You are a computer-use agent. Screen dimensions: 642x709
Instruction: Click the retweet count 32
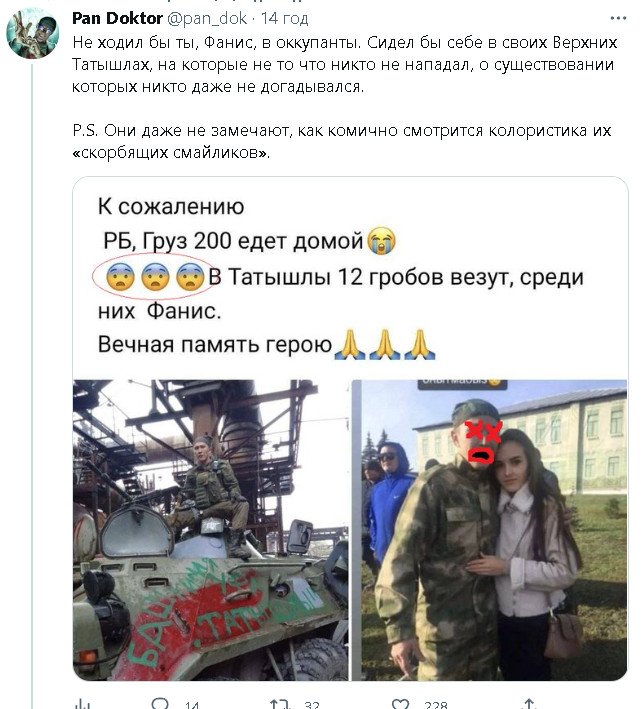click(312, 704)
